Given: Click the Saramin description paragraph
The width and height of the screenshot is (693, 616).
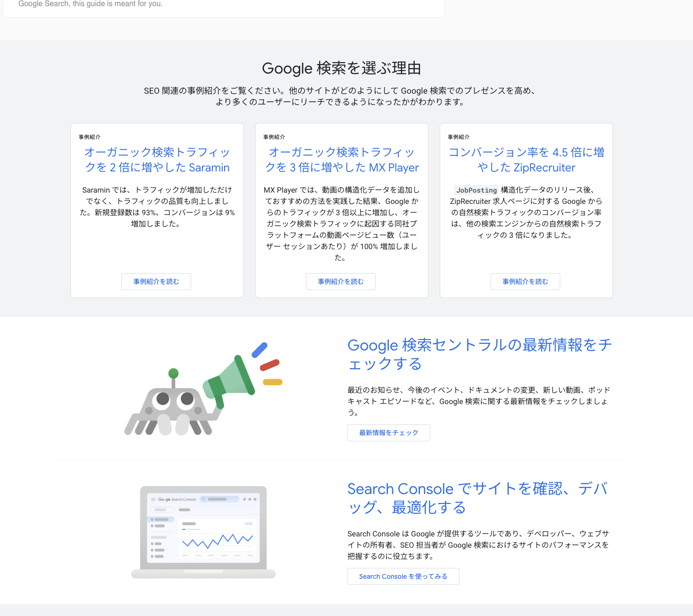Looking at the screenshot, I should pos(157,207).
